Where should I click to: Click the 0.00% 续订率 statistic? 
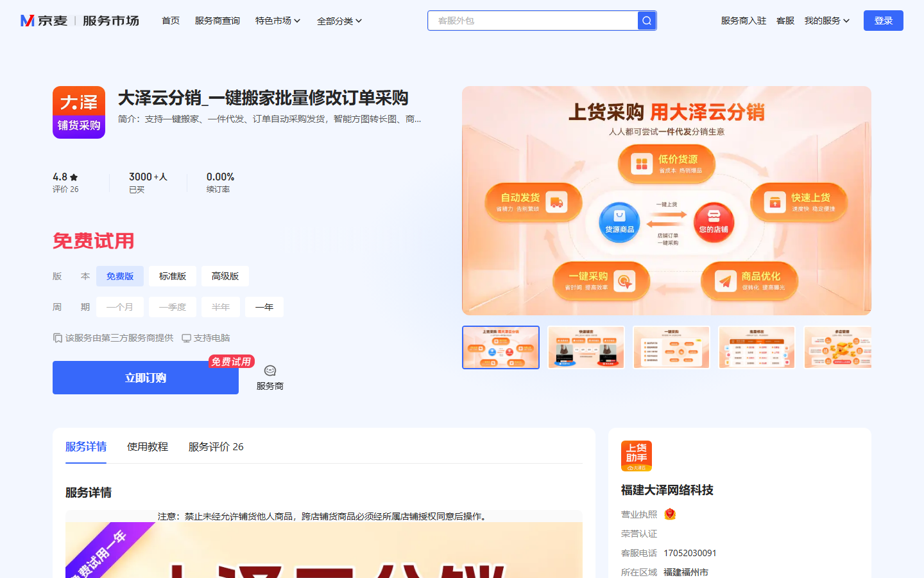tap(220, 182)
